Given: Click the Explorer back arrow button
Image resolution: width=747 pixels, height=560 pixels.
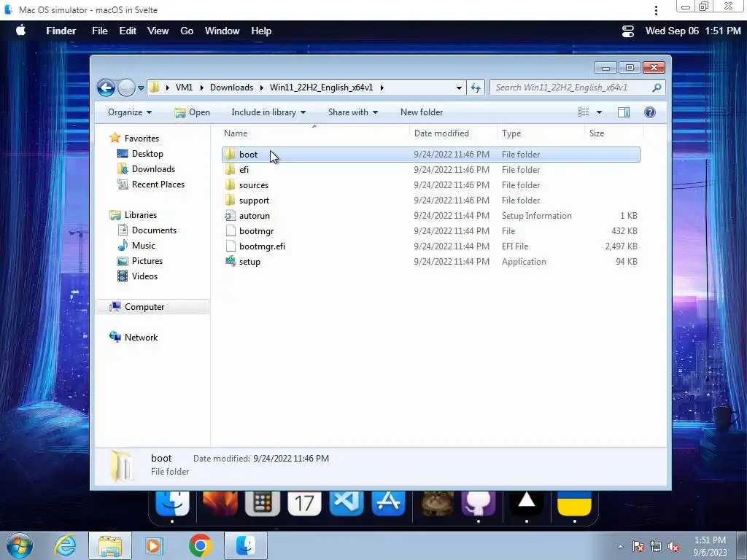Looking at the screenshot, I should coord(106,87).
